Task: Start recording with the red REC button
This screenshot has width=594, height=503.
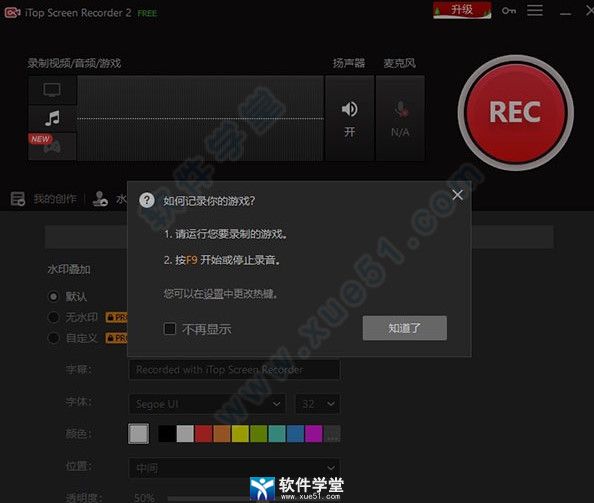Action: pos(516,112)
